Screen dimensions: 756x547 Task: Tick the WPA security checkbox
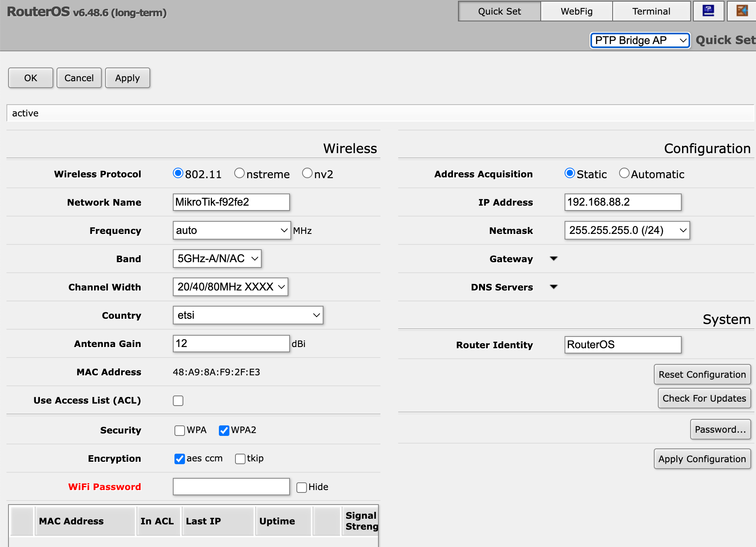pos(180,430)
